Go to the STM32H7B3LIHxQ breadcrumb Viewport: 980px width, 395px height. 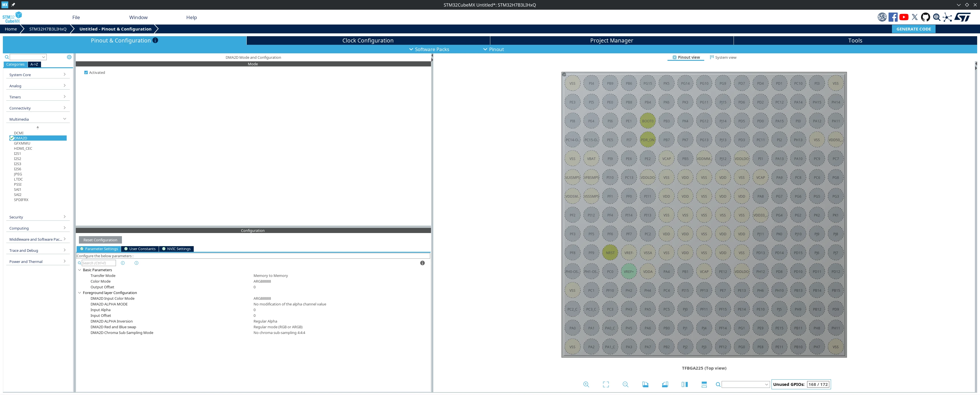tap(48, 29)
